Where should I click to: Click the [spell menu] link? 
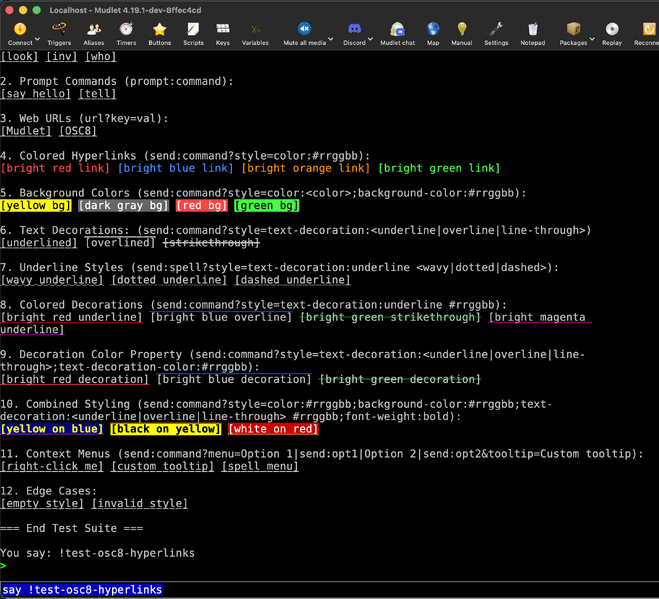point(260,466)
